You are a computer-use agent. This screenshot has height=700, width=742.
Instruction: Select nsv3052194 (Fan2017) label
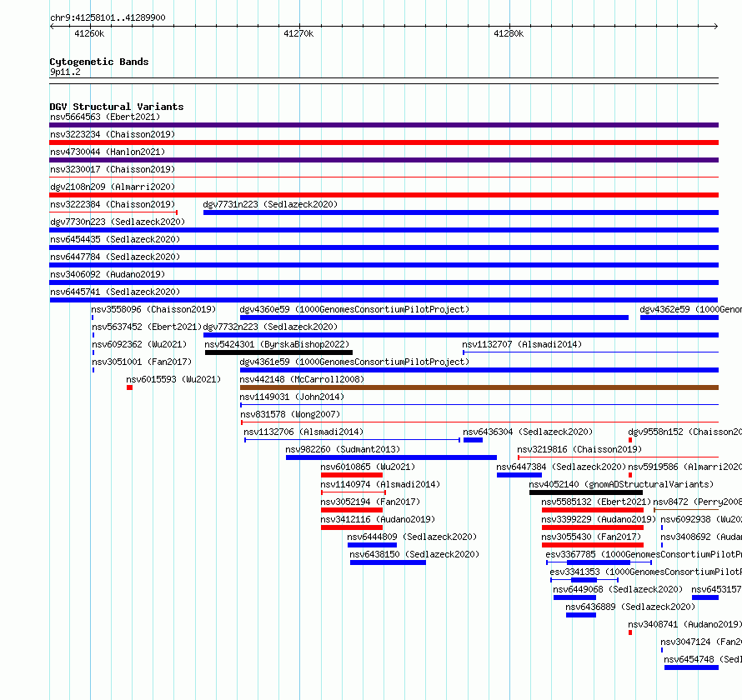pyautogui.click(x=370, y=502)
